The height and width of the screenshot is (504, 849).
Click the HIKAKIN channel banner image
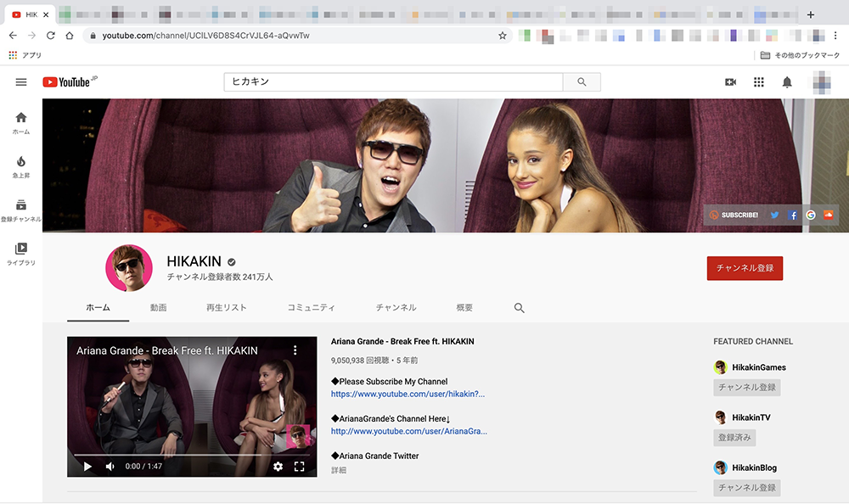(446, 165)
